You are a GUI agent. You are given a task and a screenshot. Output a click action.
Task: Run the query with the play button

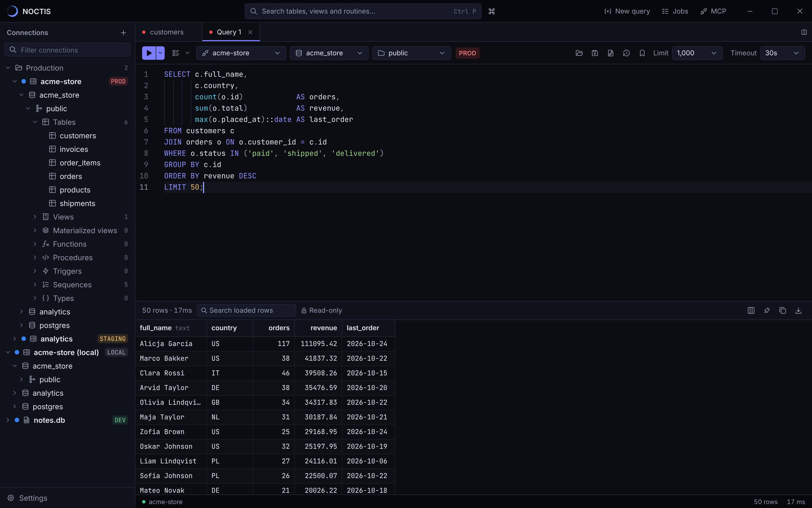149,53
